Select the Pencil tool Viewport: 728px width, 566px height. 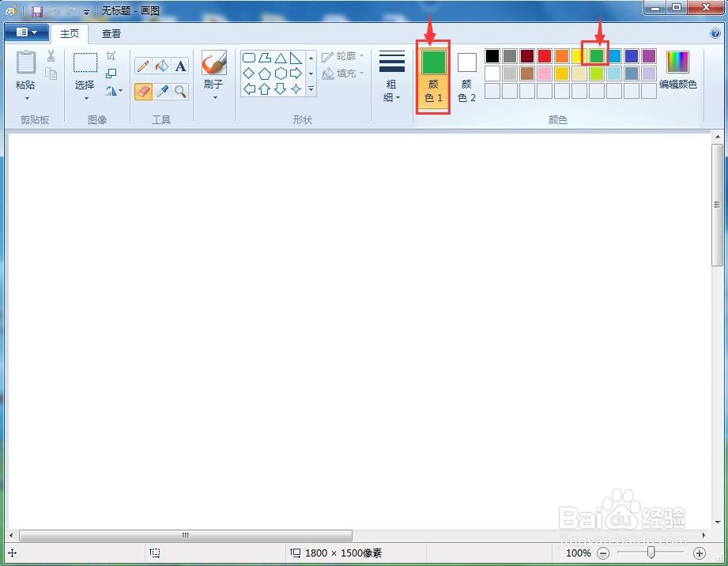143,66
